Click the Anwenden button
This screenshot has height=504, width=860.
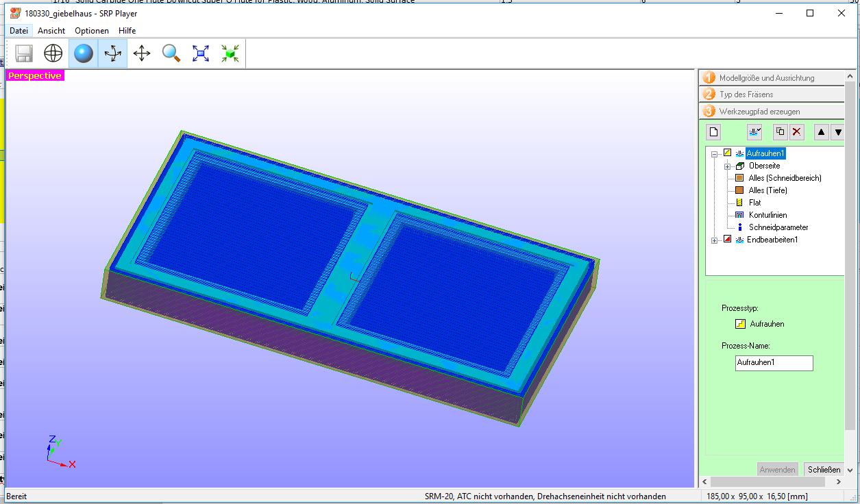(778, 470)
